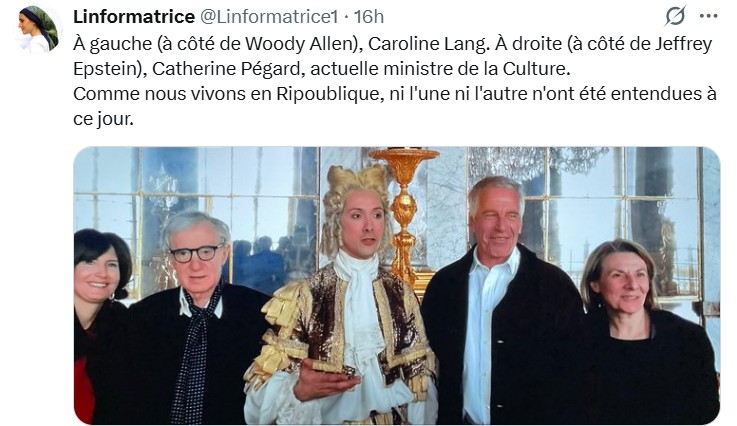
Task: Click the polka-dot scarf in the photo
Action: coord(195,357)
